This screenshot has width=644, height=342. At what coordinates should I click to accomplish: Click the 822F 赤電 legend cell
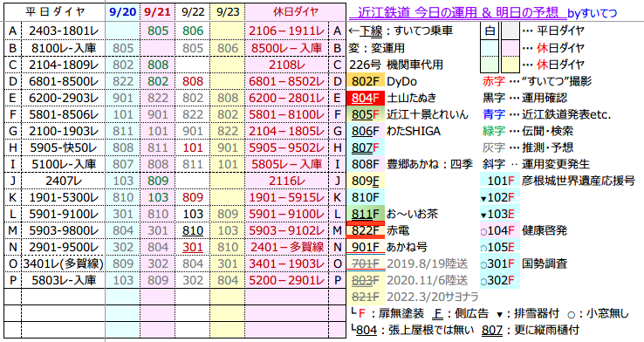pos(366,230)
